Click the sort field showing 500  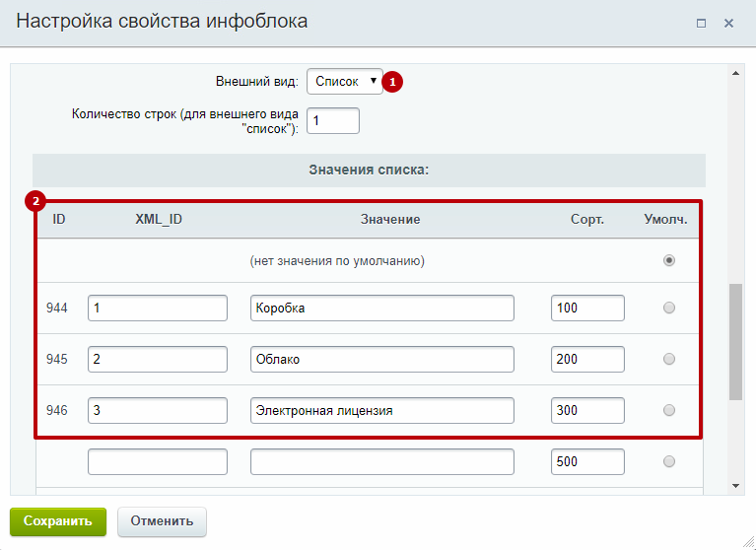[x=587, y=461]
